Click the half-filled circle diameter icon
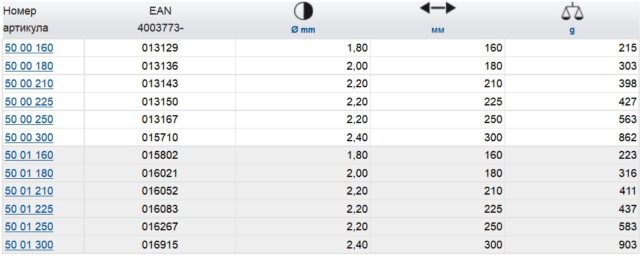This screenshot has height=257, width=644. coord(303,12)
